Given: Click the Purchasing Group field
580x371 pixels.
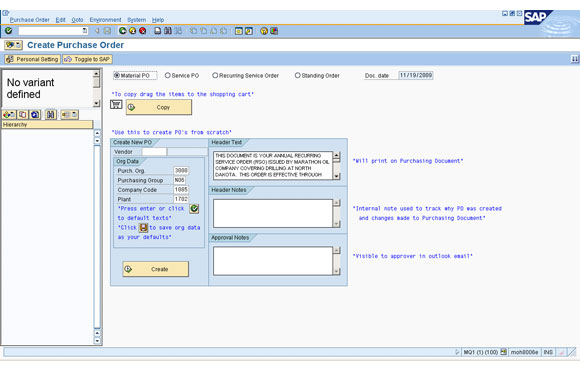Looking at the screenshot, I should (x=179, y=180).
